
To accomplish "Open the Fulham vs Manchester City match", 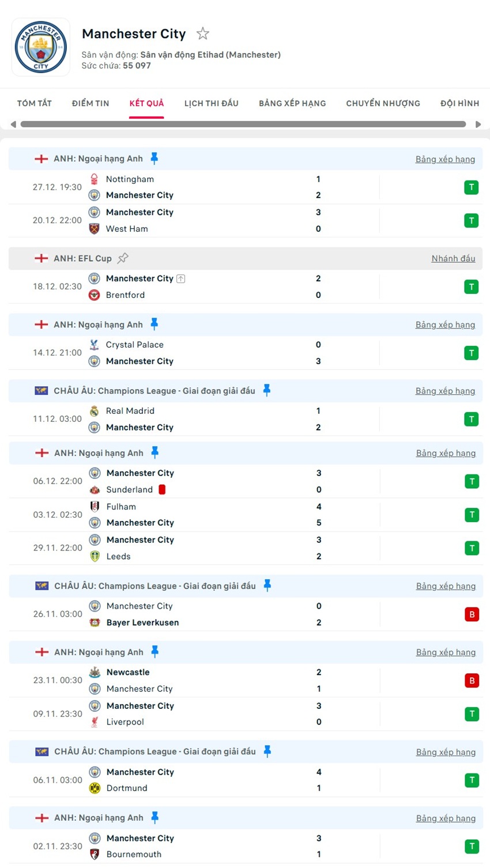I will (x=231, y=515).
